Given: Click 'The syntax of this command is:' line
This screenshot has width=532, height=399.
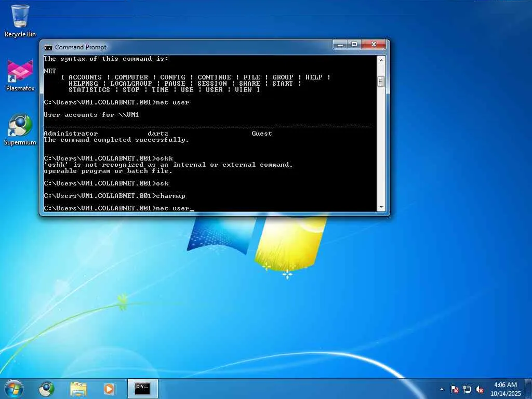Looking at the screenshot, I should (x=106, y=59).
